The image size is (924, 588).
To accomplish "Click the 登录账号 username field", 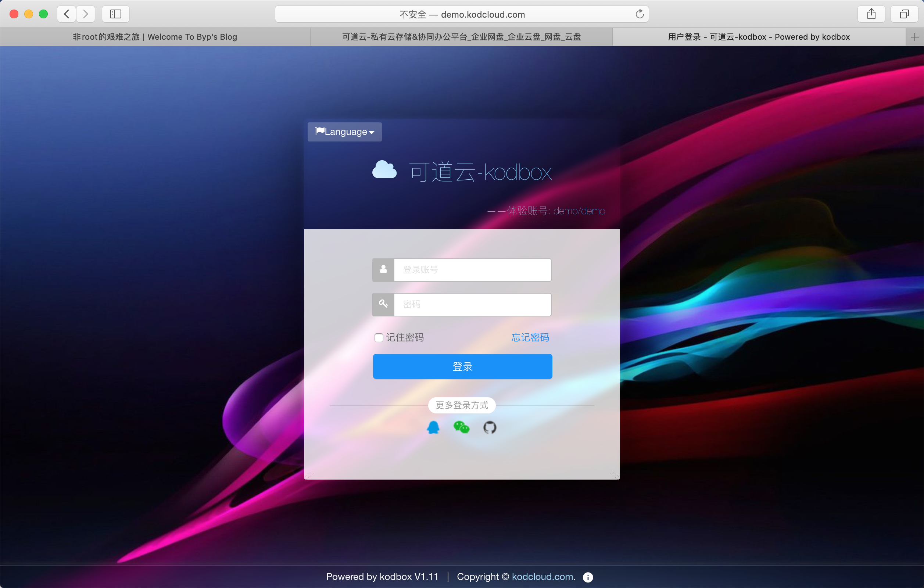I will (x=472, y=270).
